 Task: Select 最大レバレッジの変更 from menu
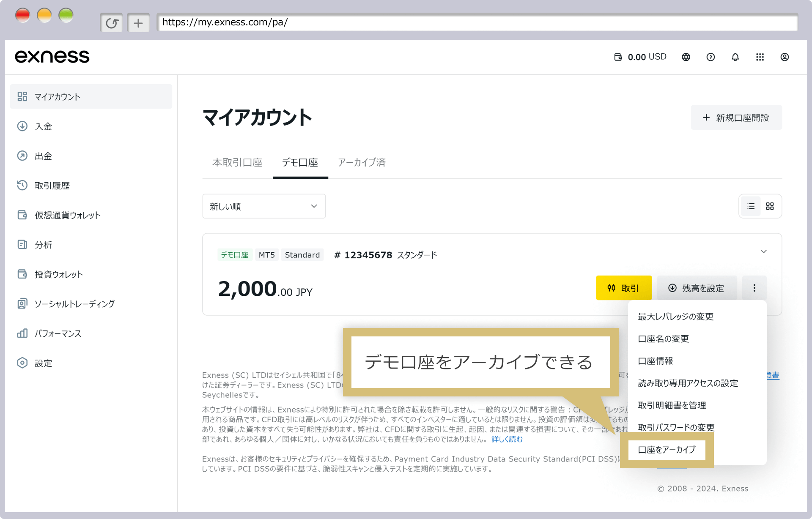(x=697, y=317)
